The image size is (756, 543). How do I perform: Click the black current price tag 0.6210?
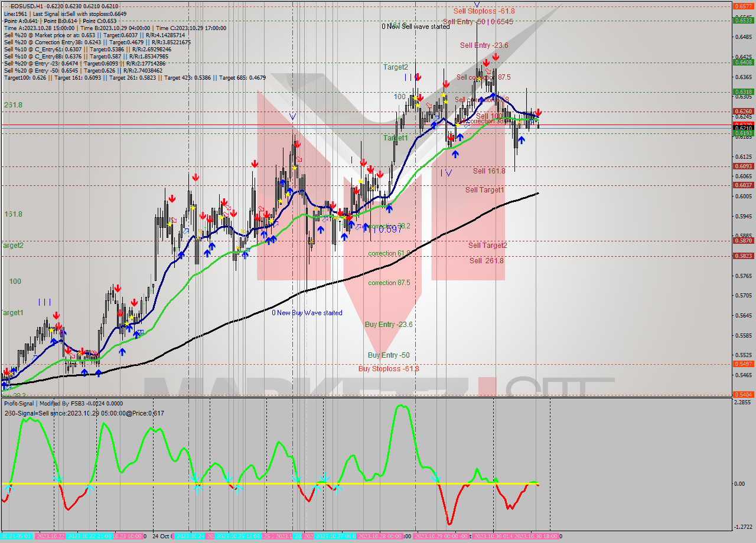tap(742, 128)
